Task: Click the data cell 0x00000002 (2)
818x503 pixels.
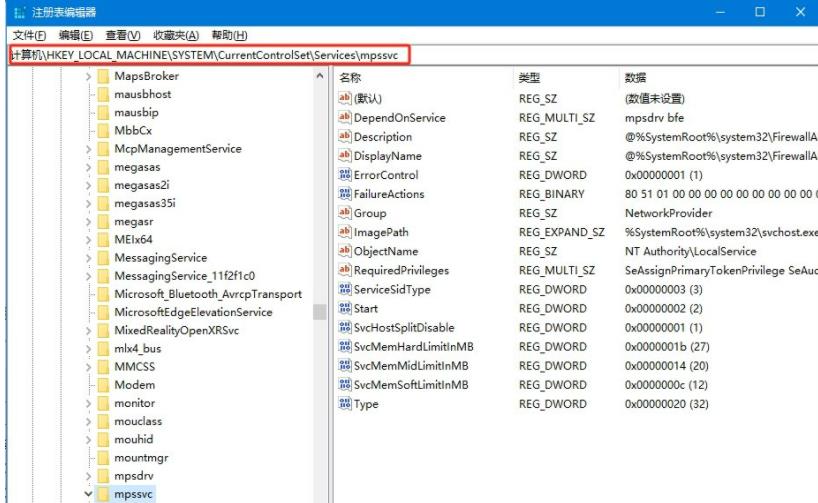Action: [x=664, y=308]
